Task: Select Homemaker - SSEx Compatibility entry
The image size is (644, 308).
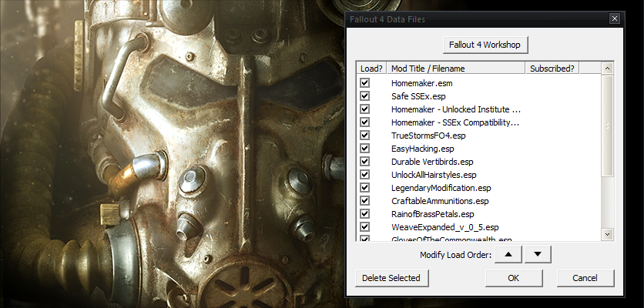Action: pyautogui.click(x=455, y=122)
